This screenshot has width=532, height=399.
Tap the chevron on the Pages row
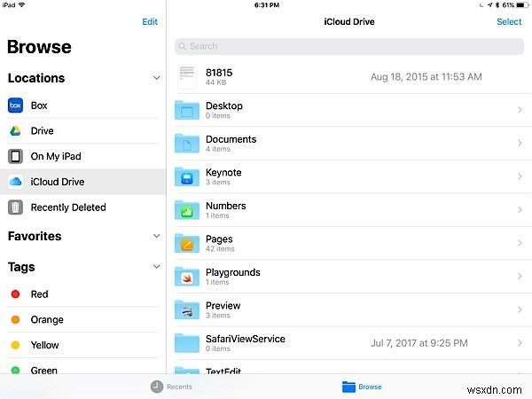pos(520,243)
